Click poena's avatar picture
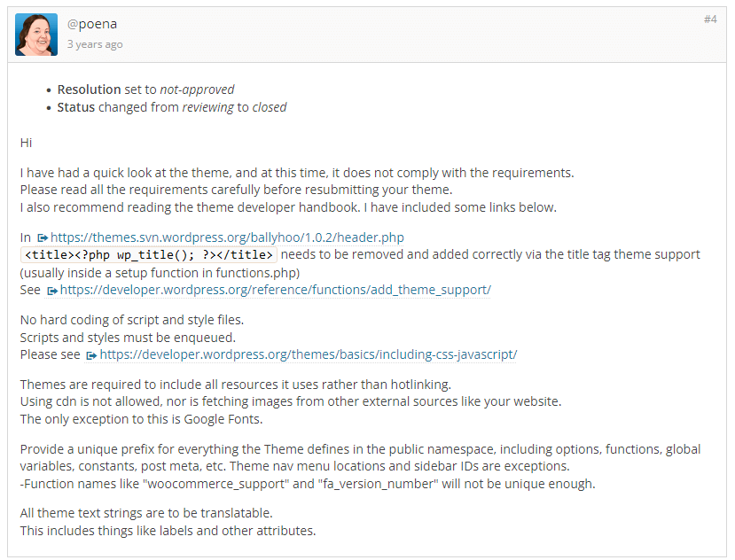735x560 pixels. [x=36, y=35]
